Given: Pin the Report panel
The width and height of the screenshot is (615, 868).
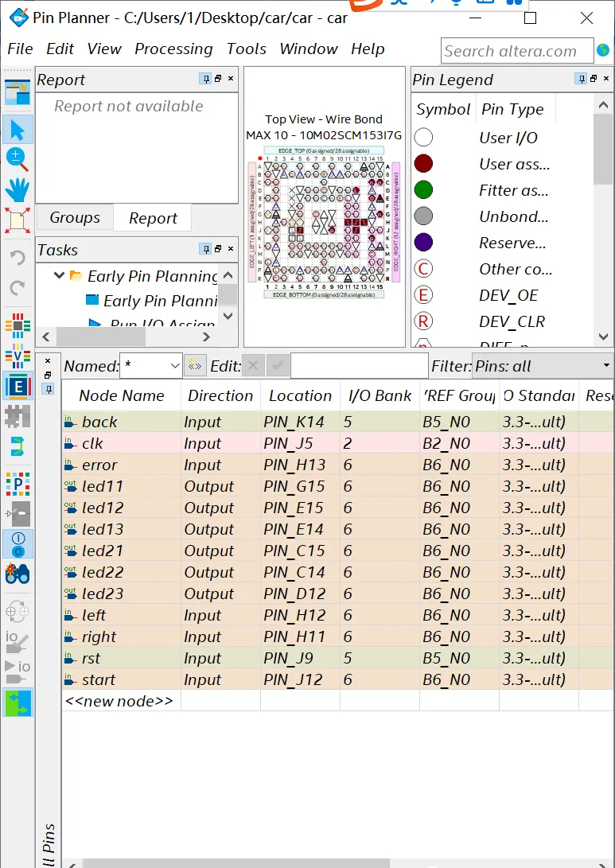Looking at the screenshot, I should 205,79.
